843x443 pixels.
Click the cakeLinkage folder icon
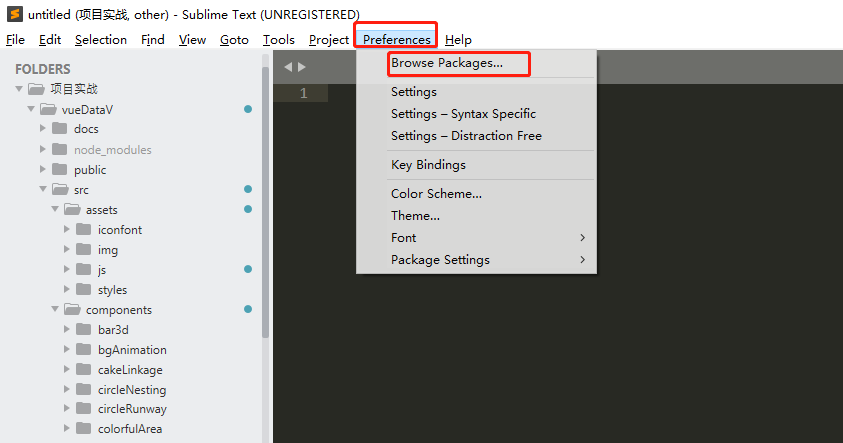(84, 369)
